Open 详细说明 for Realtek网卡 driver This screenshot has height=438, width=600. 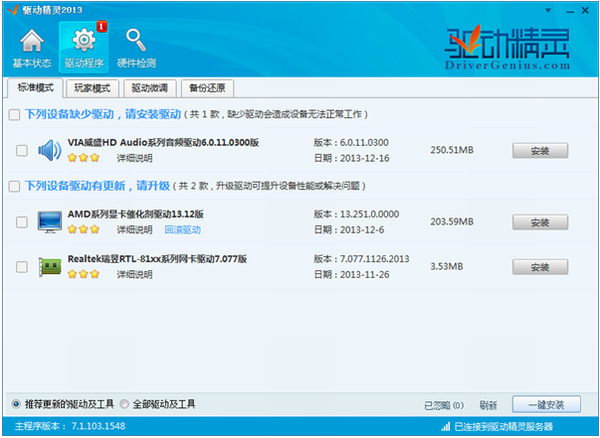[x=134, y=275]
